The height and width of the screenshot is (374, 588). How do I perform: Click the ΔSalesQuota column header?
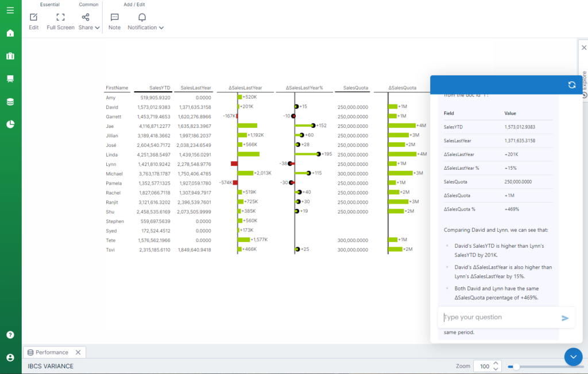click(x=402, y=88)
